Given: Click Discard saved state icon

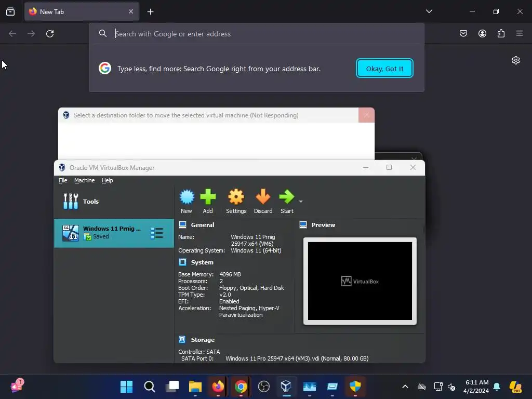Looking at the screenshot, I should point(263,197).
